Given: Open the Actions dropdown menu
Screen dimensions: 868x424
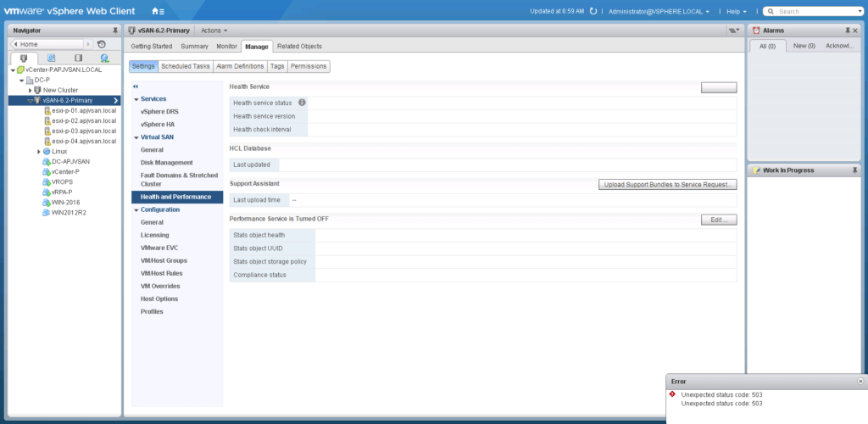Looking at the screenshot, I should 214,30.
